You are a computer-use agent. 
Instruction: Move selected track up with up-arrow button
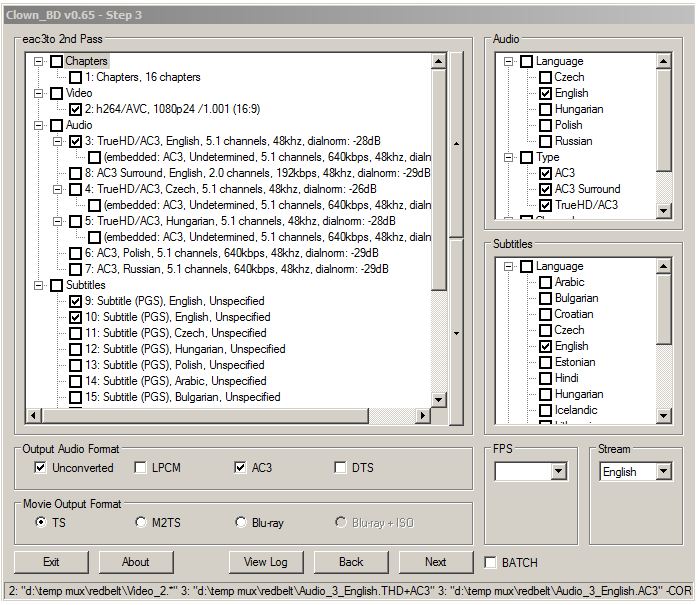click(x=456, y=144)
